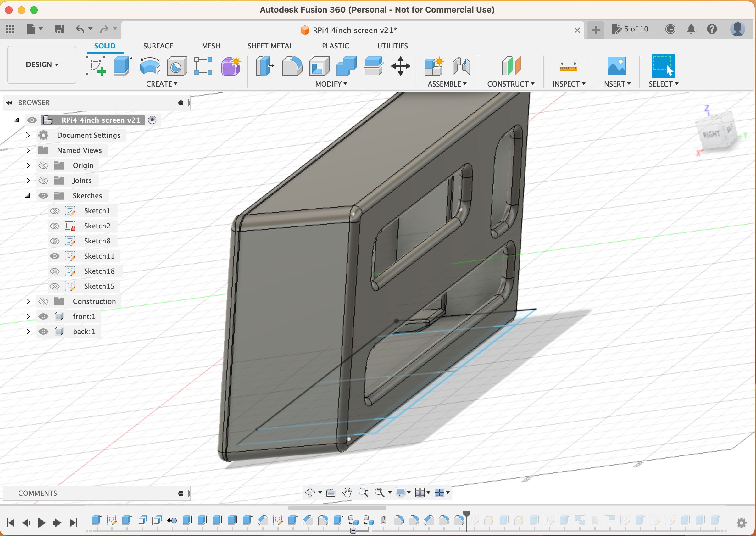The height and width of the screenshot is (536, 756).
Task: Toggle visibility of front:1 component
Action: point(43,316)
